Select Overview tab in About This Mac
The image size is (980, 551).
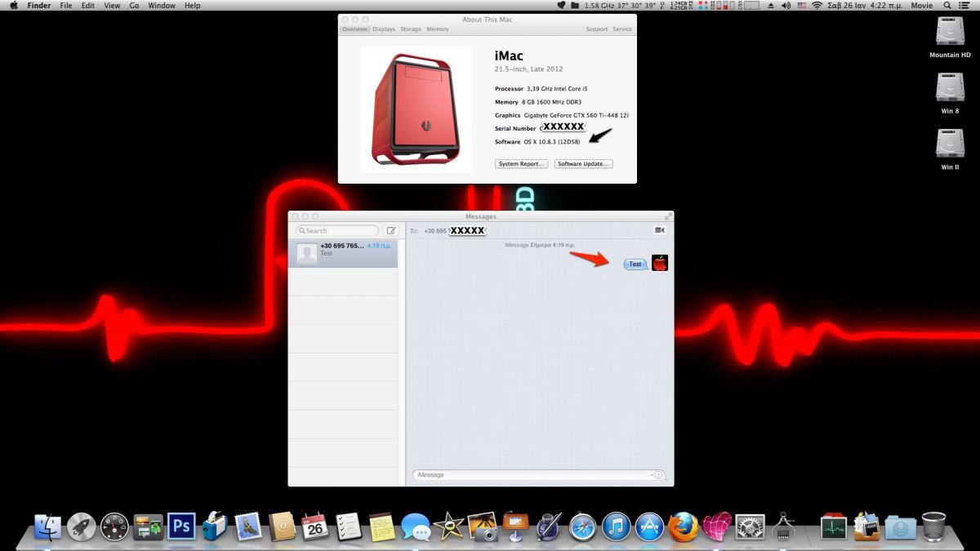pos(354,29)
